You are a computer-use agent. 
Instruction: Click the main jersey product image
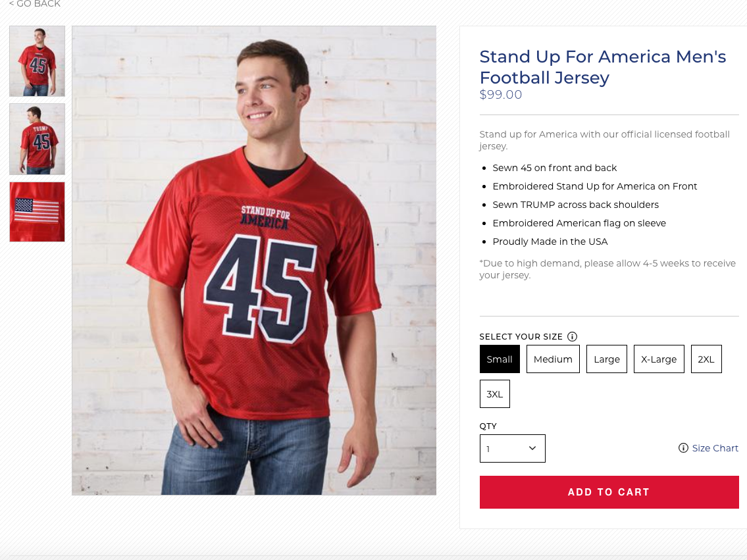[254, 261]
